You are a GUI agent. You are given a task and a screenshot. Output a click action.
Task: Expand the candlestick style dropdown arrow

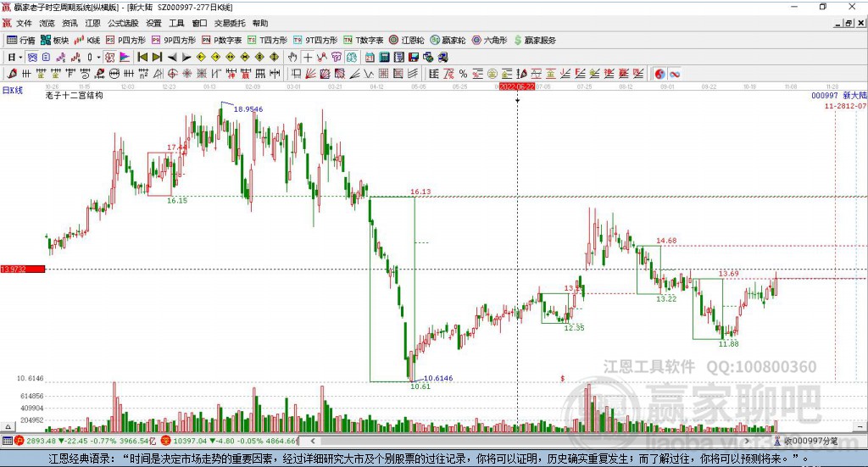[98, 57]
